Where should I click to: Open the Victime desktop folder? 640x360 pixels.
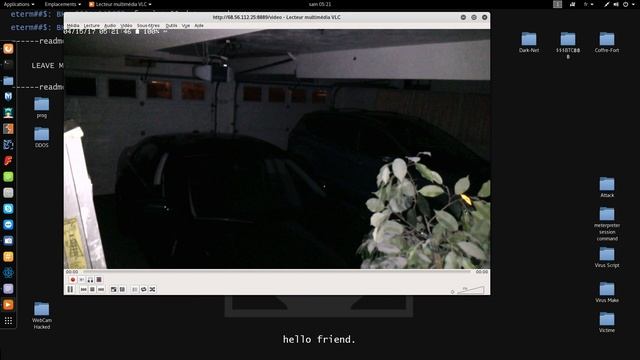[607, 322]
